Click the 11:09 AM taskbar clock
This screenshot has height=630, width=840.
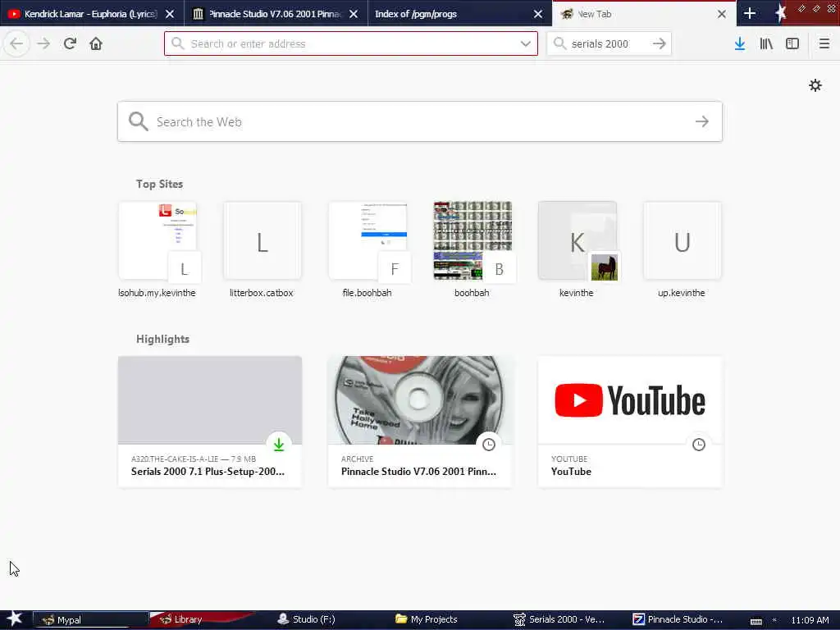810,620
